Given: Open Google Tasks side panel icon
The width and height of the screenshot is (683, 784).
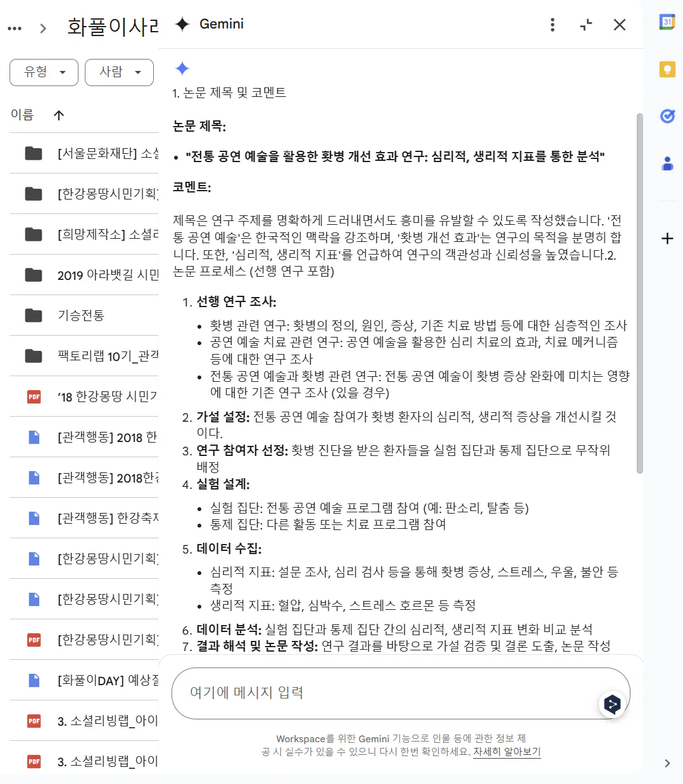Looking at the screenshot, I should tap(667, 116).
